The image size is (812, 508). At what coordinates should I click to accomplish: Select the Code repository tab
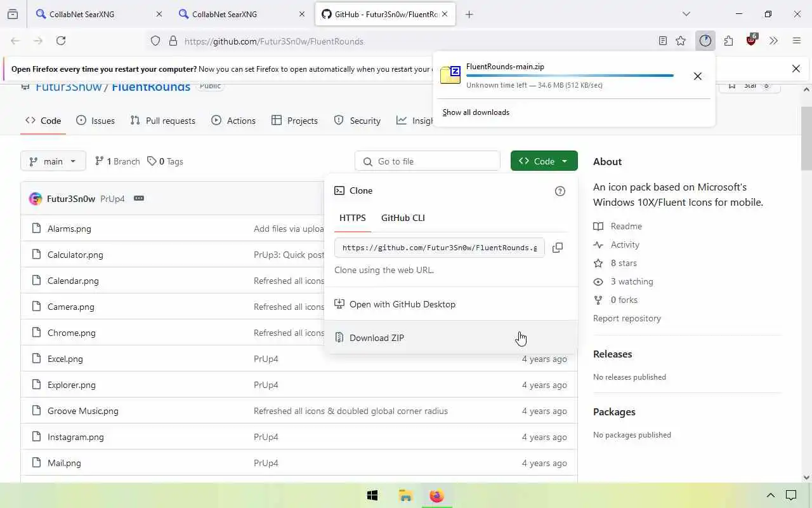pos(43,121)
